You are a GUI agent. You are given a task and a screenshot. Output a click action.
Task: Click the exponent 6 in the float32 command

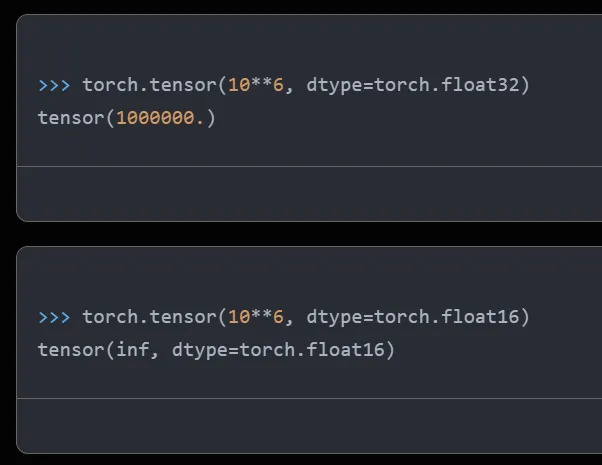(x=278, y=85)
